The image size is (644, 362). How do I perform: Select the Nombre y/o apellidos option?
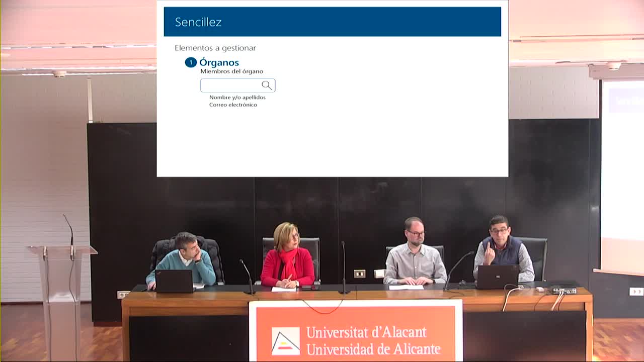coord(237,98)
